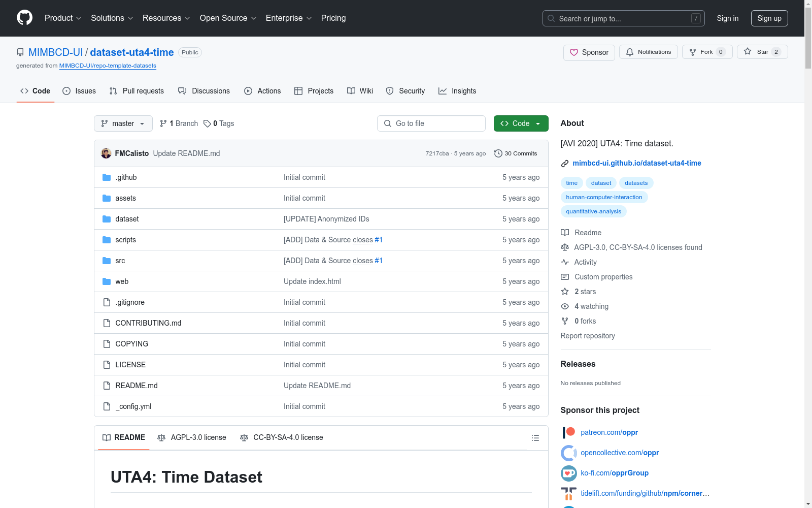This screenshot has width=812, height=508.
Task: Click the Sign up button
Action: (769, 18)
